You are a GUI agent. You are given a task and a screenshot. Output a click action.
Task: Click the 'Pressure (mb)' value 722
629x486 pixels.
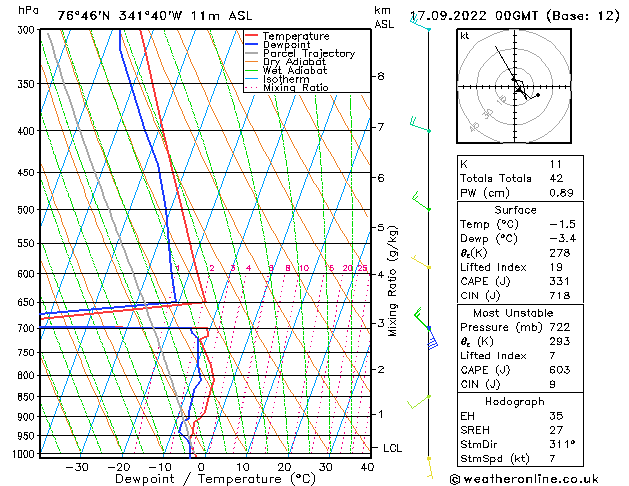point(560,327)
